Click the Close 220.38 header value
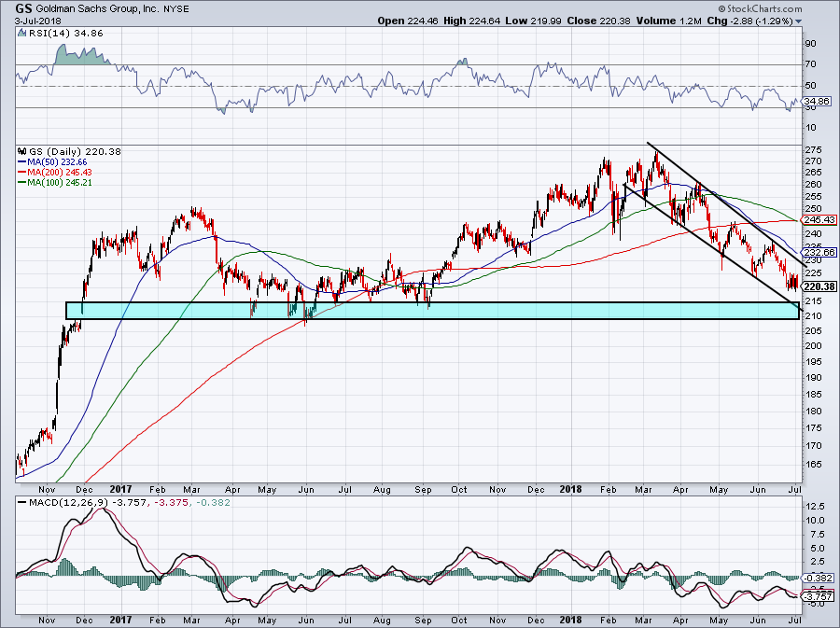This screenshot has width=840, height=628. pyautogui.click(x=599, y=21)
